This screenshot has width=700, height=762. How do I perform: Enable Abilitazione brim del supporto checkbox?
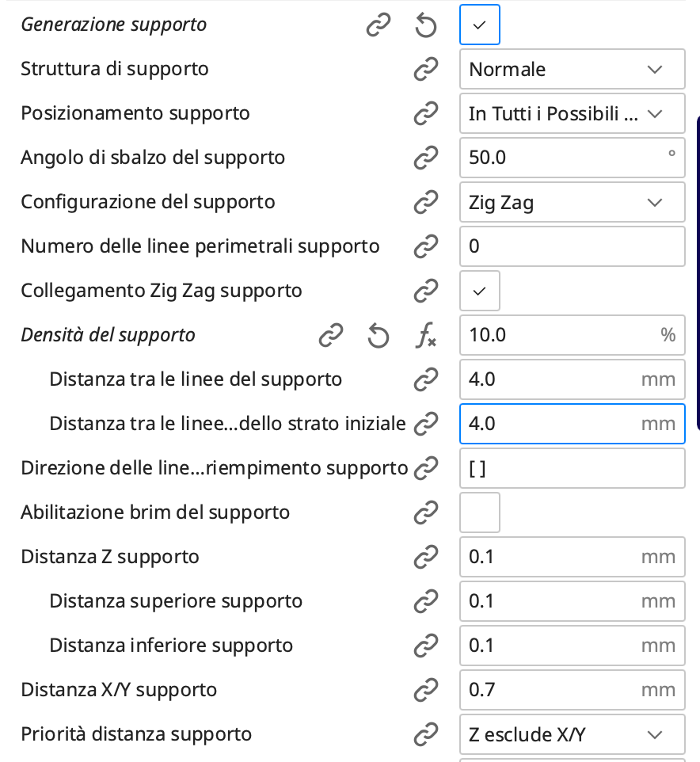point(479,513)
